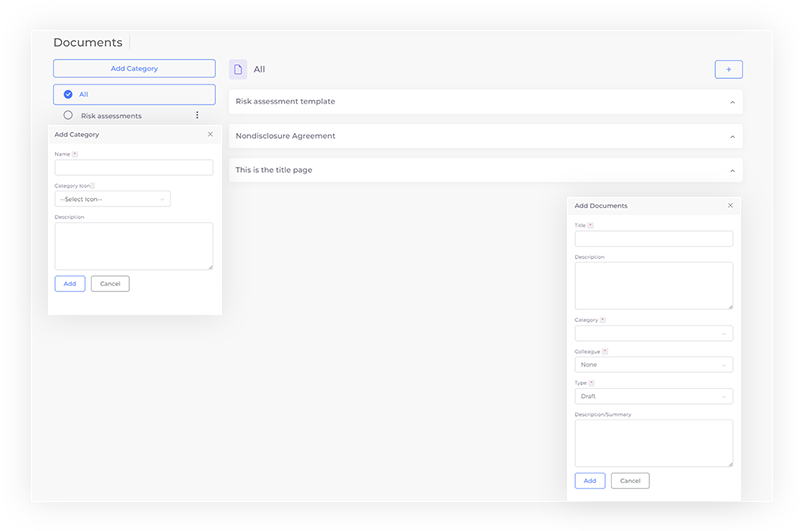This screenshot has width=800, height=531.
Task: Click the Description/Summary text area
Action: point(653,442)
